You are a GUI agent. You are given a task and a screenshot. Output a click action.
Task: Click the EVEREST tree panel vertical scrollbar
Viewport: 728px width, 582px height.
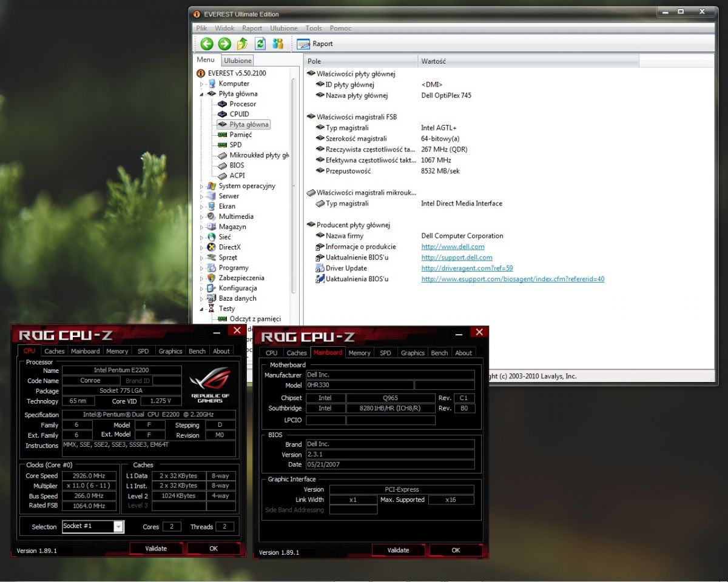295,186
